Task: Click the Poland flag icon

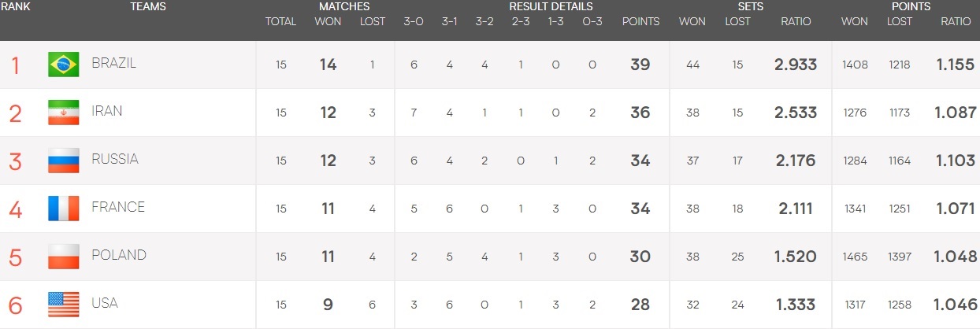Action: pos(63,256)
